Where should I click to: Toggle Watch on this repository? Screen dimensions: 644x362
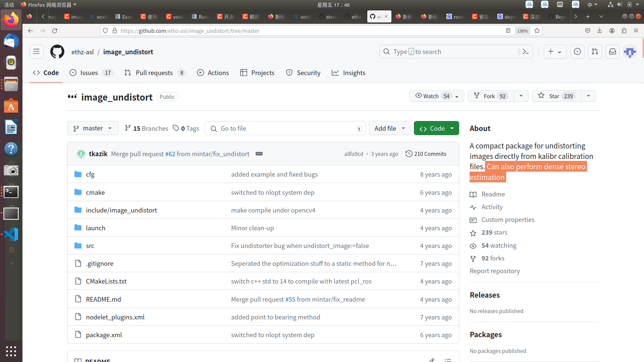pyautogui.click(x=431, y=96)
